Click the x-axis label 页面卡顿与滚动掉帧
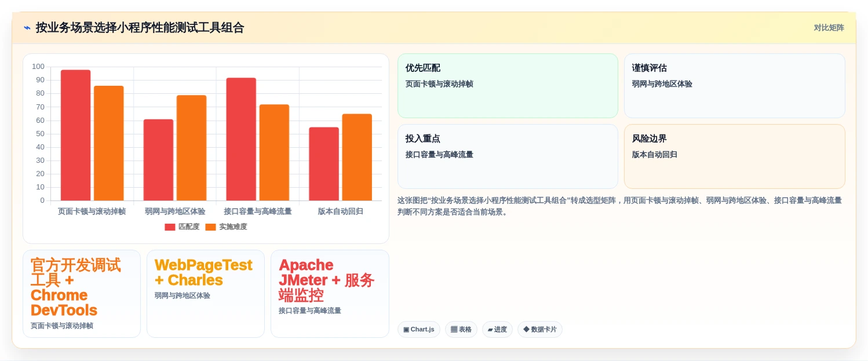Image resolution: width=868 pixels, height=361 pixels. 92,212
